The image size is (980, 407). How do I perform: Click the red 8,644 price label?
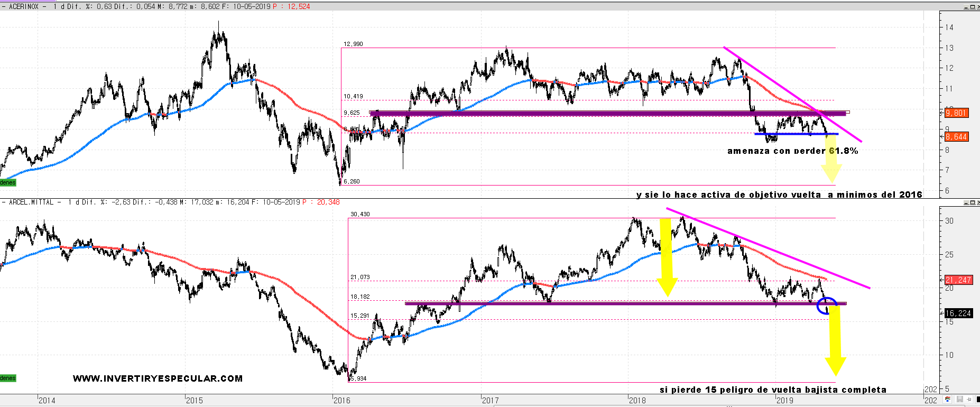point(956,137)
